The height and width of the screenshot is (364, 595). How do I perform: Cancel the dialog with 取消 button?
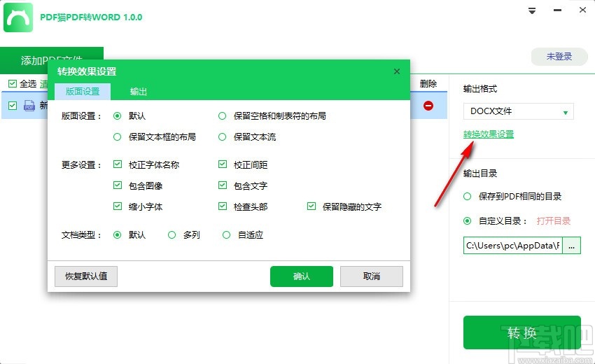(x=372, y=276)
